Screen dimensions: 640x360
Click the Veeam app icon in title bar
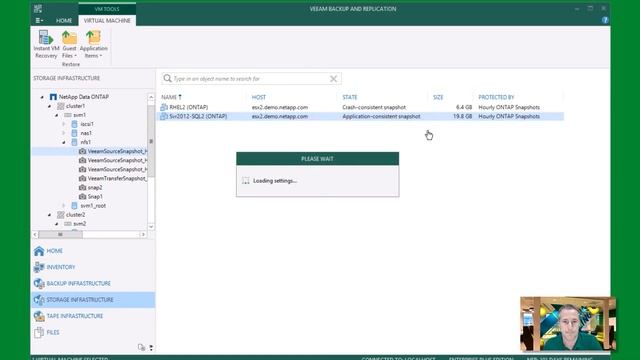click(38, 9)
